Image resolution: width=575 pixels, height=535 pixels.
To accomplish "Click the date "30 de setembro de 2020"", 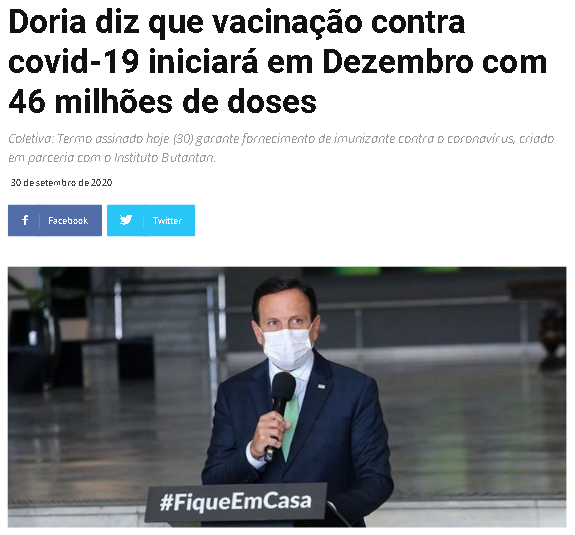I will 61,182.
